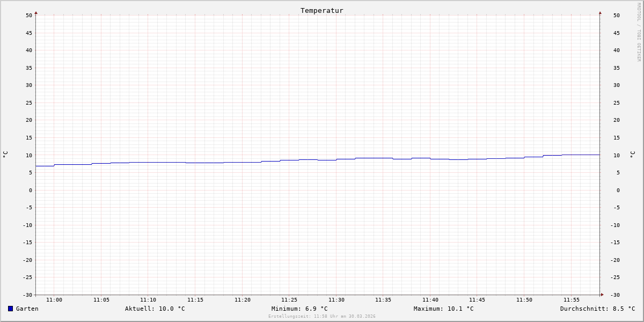Click the Durchschnitt: 8.5 °C value
The width and height of the screenshot is (644, 322).
point(598,309)
